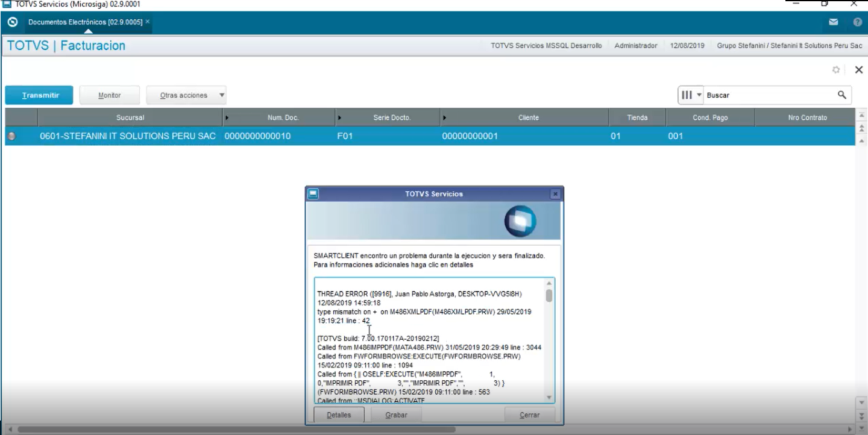
Task: Expand Otras acciones dropdown
Action: (x=187, y=95)
